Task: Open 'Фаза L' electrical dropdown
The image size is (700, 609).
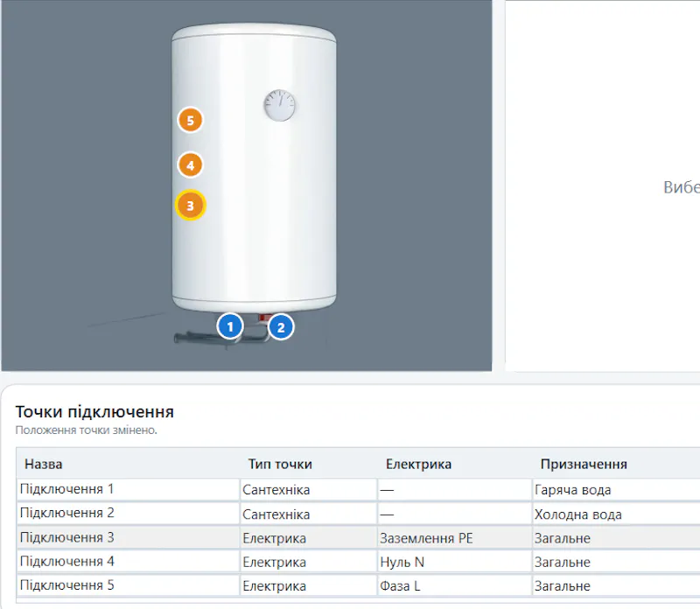Action: click(x=454, y=585)
